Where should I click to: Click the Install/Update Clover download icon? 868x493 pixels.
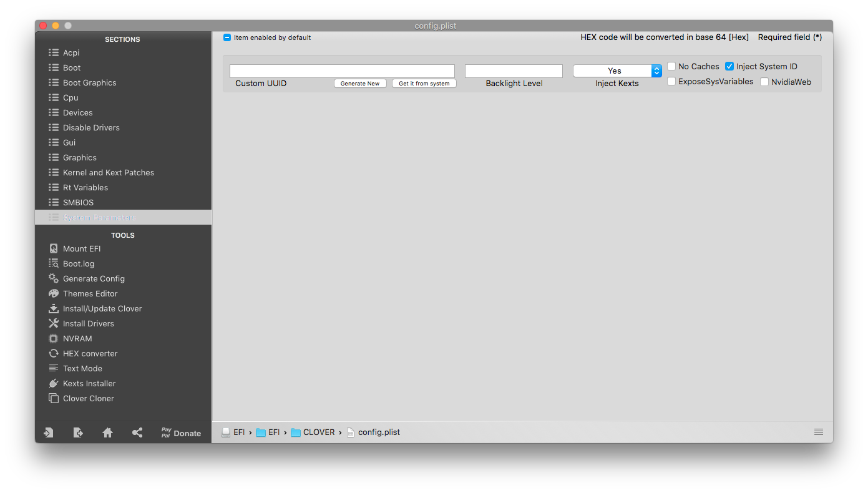[54, 308]
